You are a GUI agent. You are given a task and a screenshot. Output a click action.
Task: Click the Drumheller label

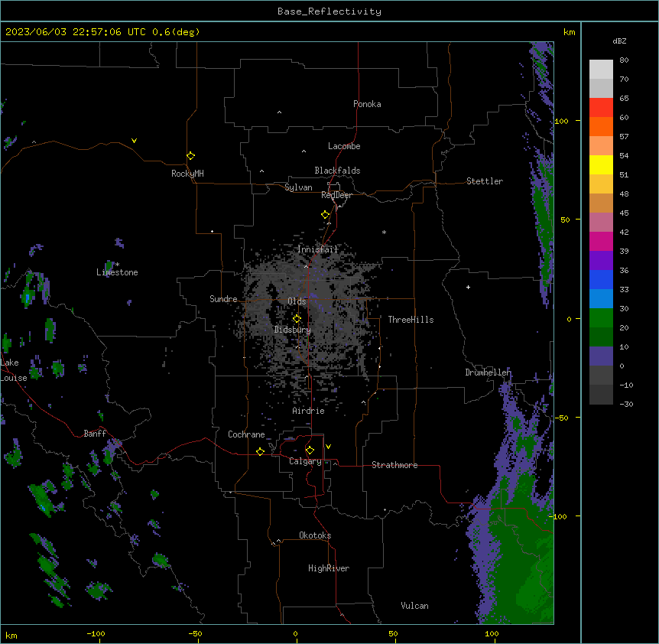488,372
